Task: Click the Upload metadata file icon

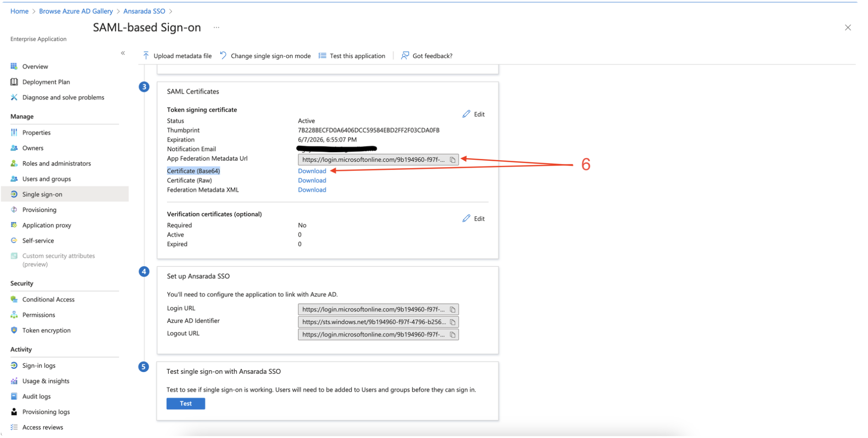Action: coord(146,56)
